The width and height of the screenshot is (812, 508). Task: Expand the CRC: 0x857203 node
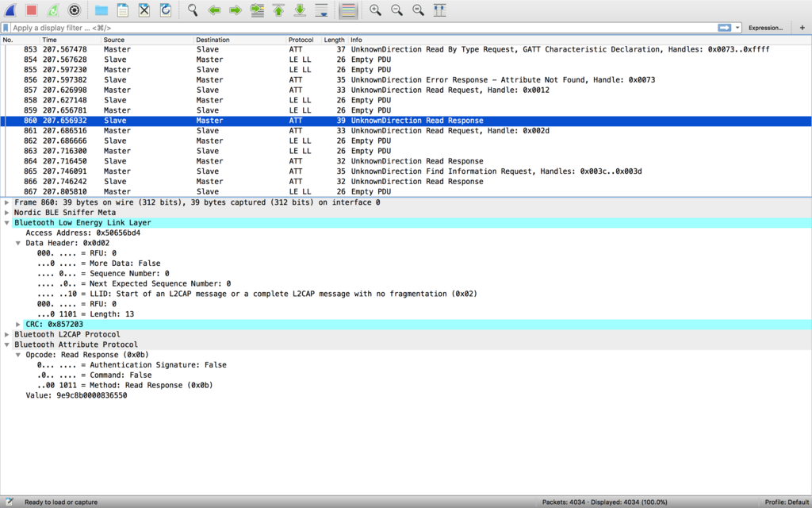[x=18, y=325]
